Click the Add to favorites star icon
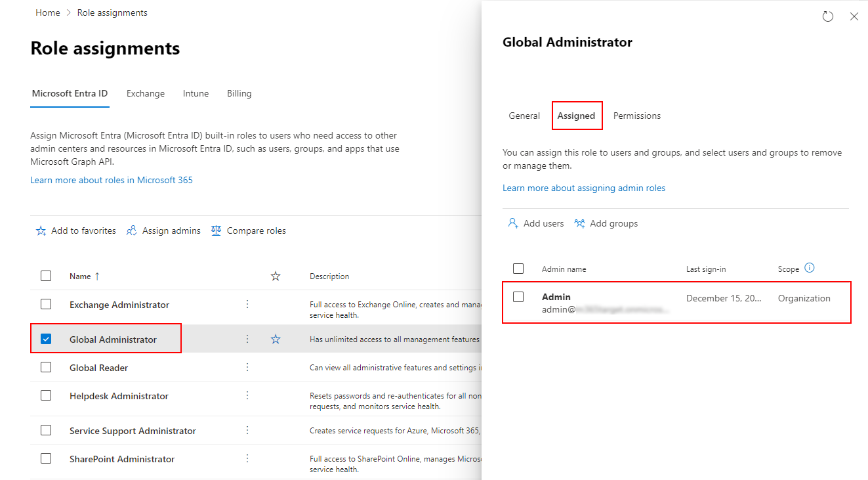This screenshot has width=868, height=480. [41, 230]
